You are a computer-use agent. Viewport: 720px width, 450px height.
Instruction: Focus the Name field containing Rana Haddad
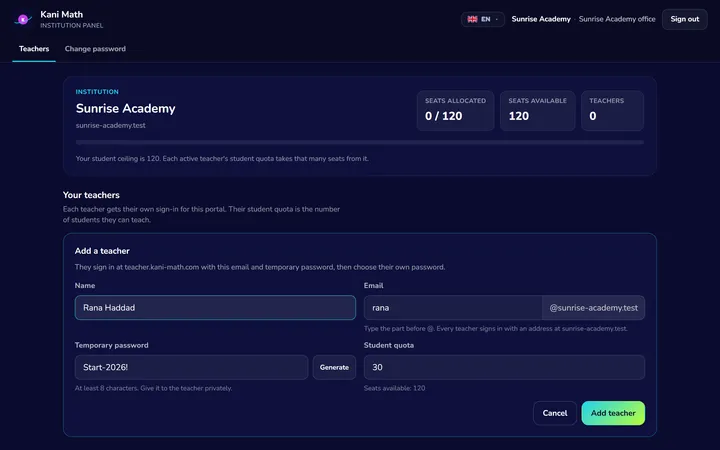click(x=215, y=308)
